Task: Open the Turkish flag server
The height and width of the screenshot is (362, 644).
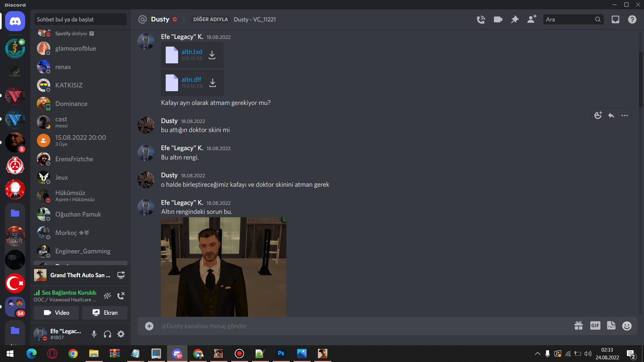Action: click(15, 283)
